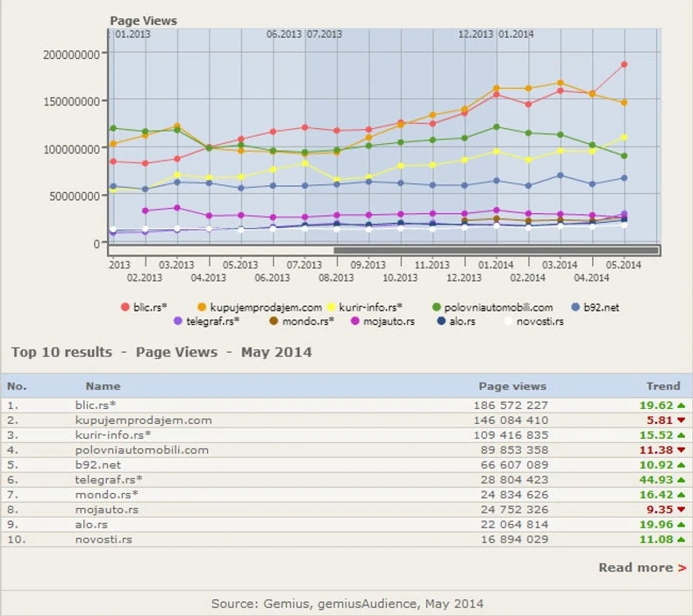Open the Read more link
This screenshot has height=616, width=693.
pos(642,568)
